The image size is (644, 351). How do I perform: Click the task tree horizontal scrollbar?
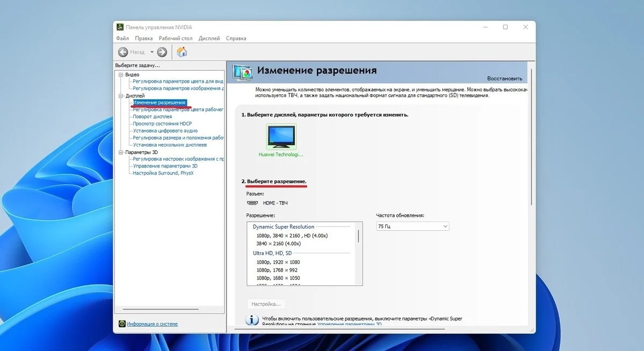(161, 309)
